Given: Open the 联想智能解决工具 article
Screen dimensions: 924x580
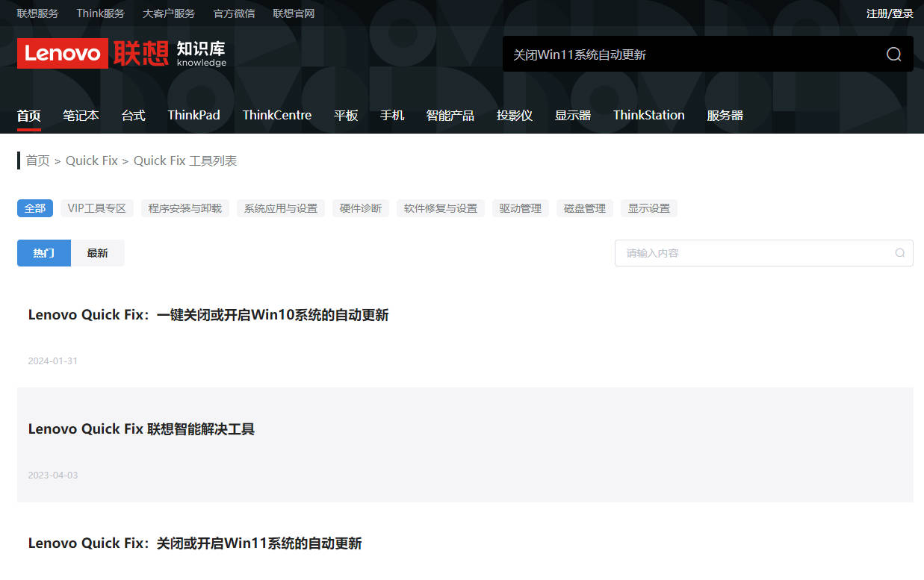Looking at the screenshot, I should [x=141, y=429].
